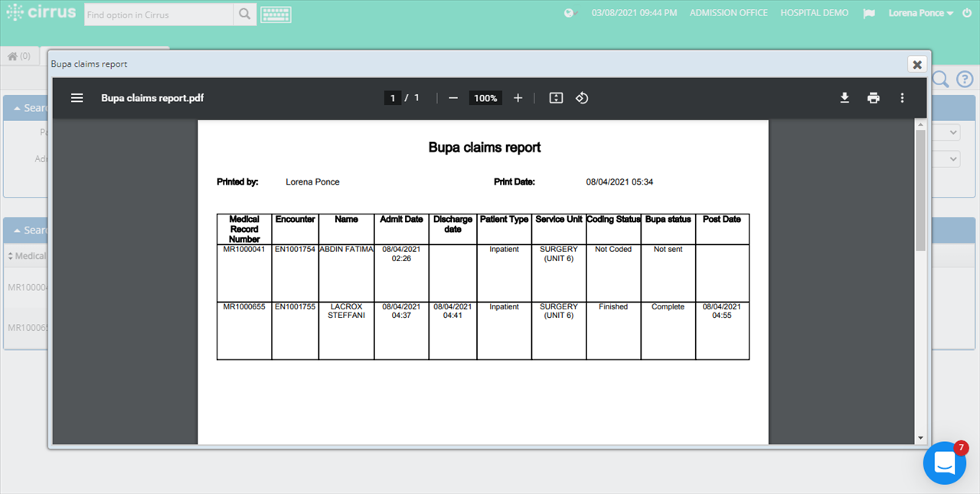Zoom out the PDF report

coord(453,98)
